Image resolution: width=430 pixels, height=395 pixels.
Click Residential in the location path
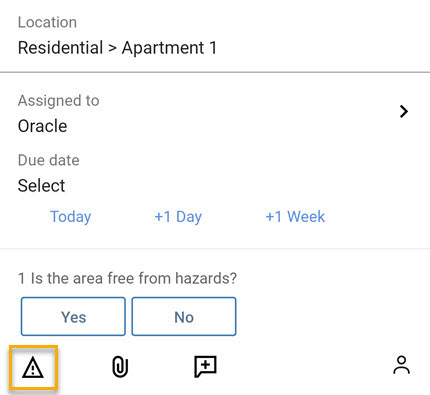(60, 47)
